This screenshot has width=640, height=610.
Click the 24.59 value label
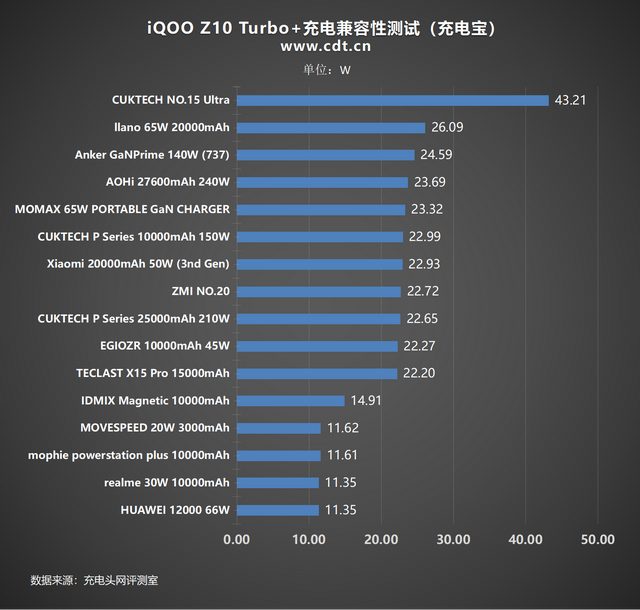[436, 155]
